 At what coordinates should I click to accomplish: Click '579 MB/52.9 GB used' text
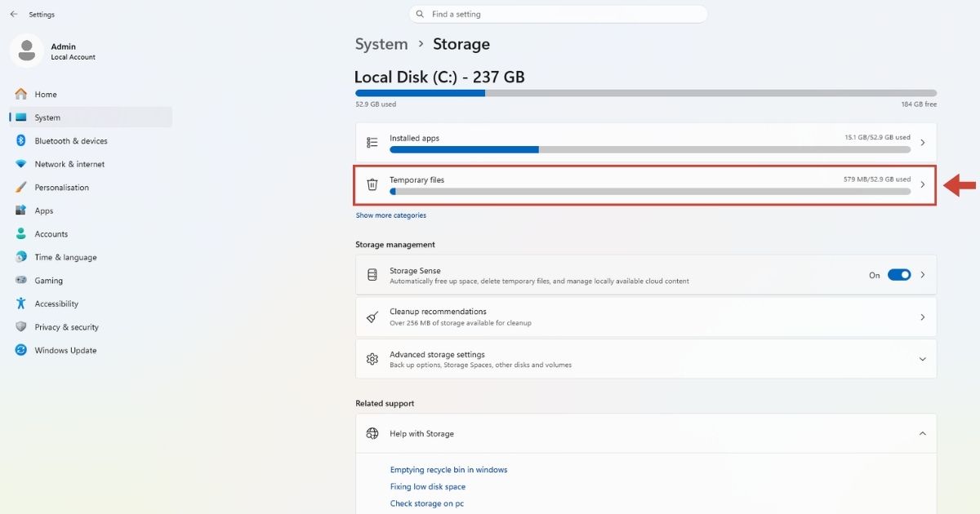click(877, 179)
